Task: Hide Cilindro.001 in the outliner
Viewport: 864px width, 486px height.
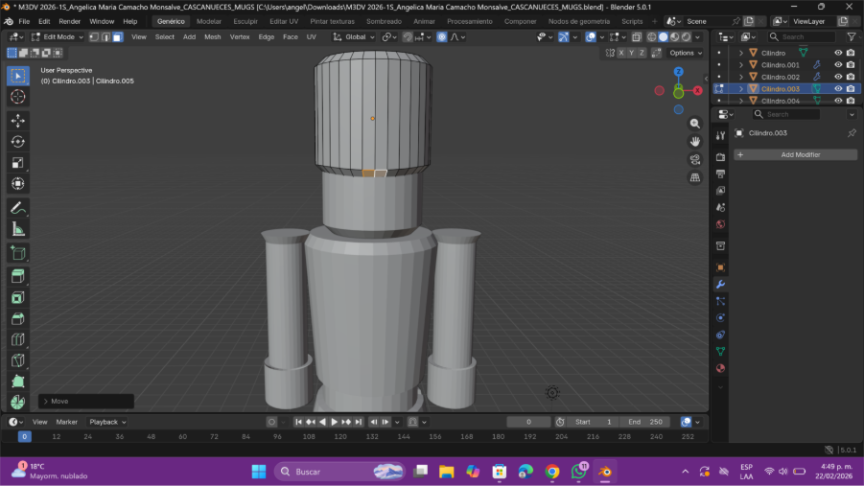Action: tap(838, 64)
